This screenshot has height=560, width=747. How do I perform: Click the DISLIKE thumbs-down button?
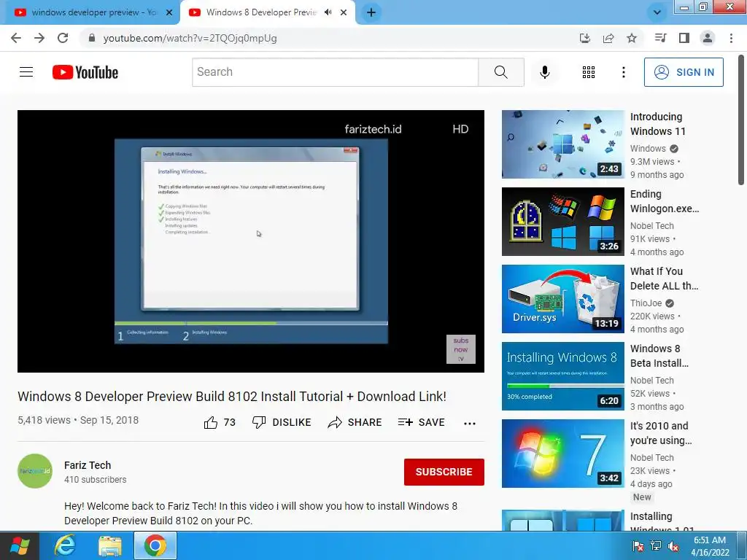click(282, 422)
